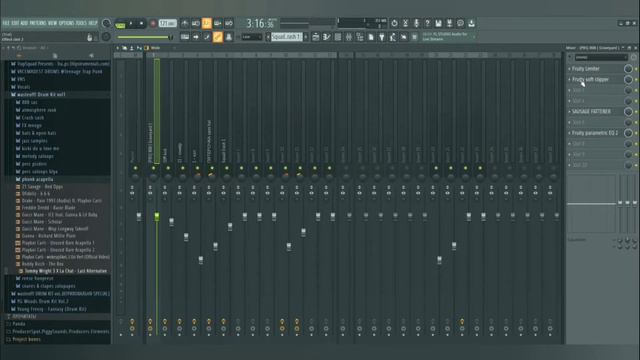Toggle wait for input before recording
The height and width of the screenshot is (360, 640).
196,23
